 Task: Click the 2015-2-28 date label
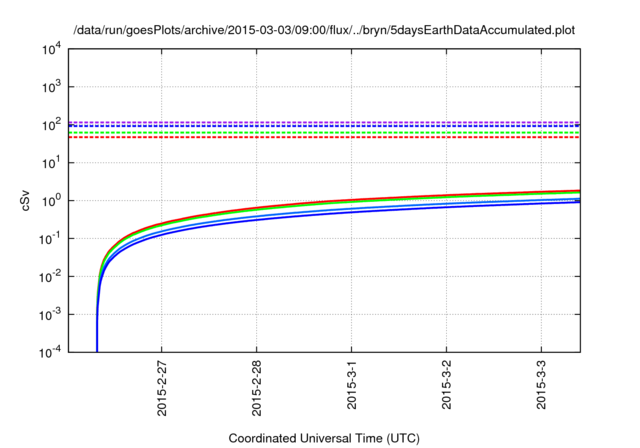[x=256, y=388]
